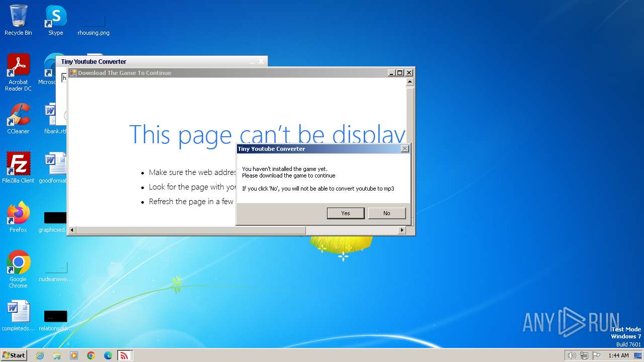Select the goodformat Word document icon

click(x=55, y=167)
